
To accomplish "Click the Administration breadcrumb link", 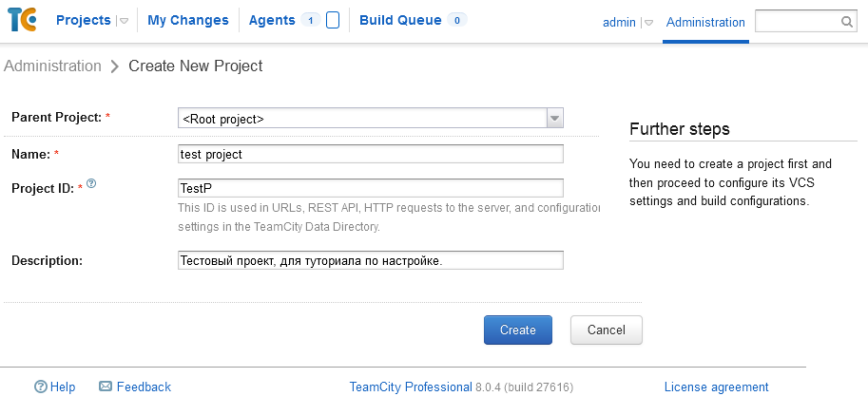I will [52, 66].
